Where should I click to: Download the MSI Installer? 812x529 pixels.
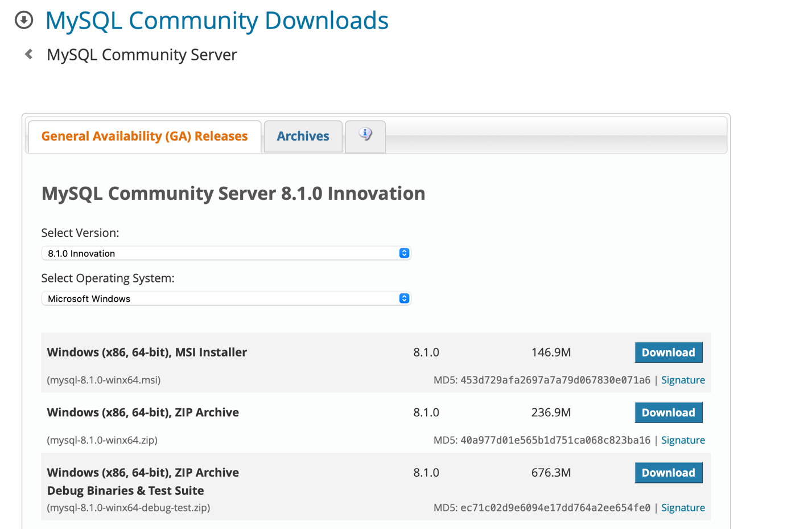click(x=669, y=352)
